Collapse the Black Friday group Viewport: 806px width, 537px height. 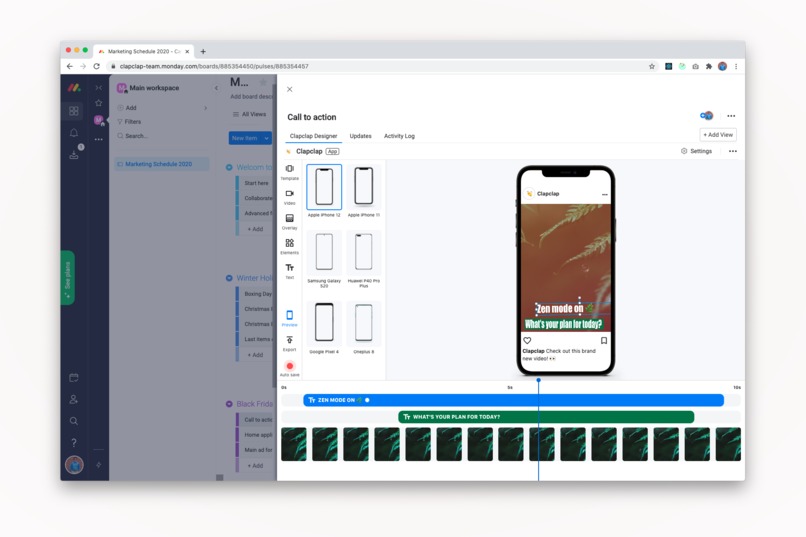229,404
